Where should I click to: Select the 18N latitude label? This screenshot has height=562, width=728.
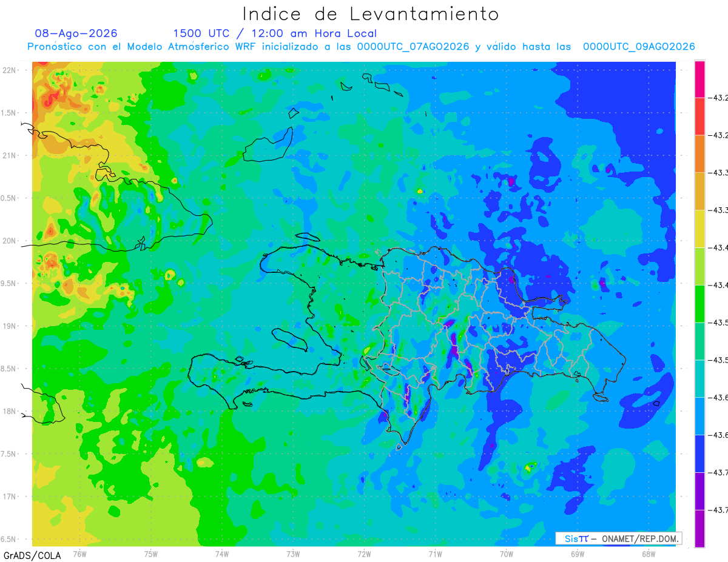(10, 411)
